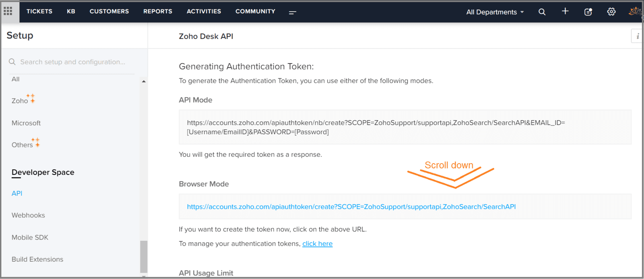Select Zoho in the setup sidebar
Viewport: 644px width, 279px height.
(20, 101)
